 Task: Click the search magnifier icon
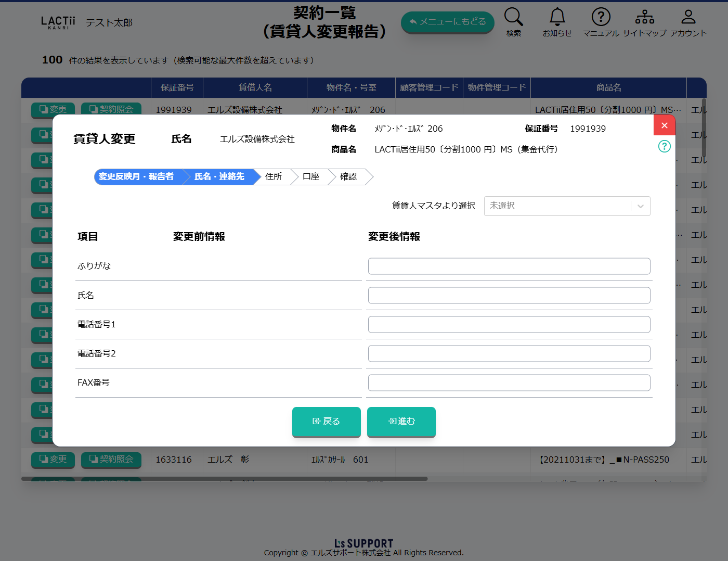pos(513,17)
